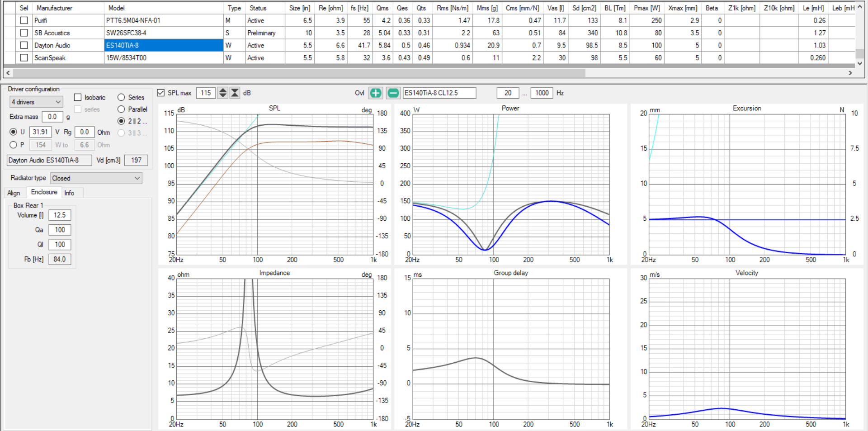Tick the ScanSpeak row selection checkbox
Viewport: 868px width, 431px height.
(x=24, y=58)
